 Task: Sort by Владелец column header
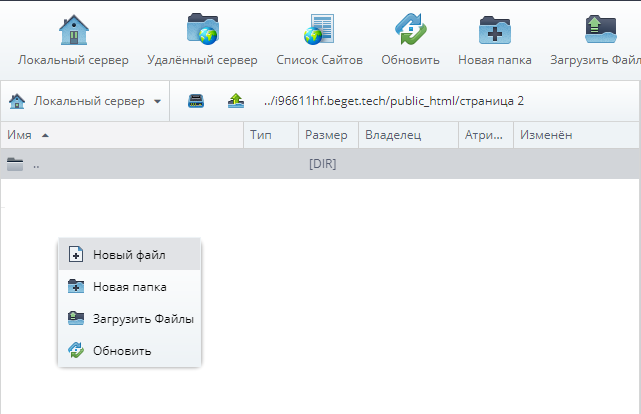coord(408,135)
